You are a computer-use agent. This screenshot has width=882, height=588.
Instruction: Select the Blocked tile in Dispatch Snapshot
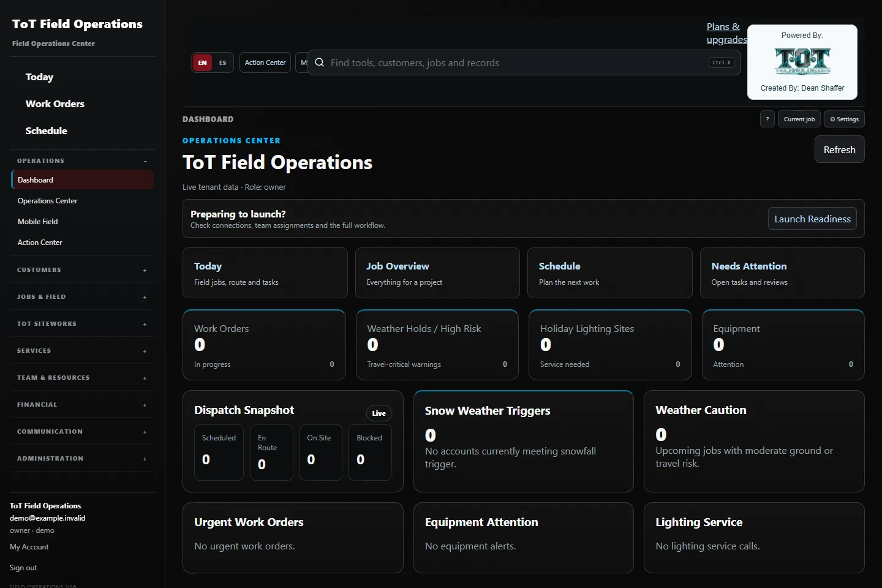pyautogui.click(x=370, y=453)
